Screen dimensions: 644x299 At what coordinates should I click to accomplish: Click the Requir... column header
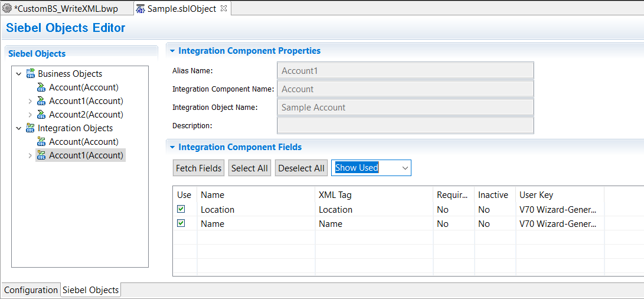[x=454, y=195]
